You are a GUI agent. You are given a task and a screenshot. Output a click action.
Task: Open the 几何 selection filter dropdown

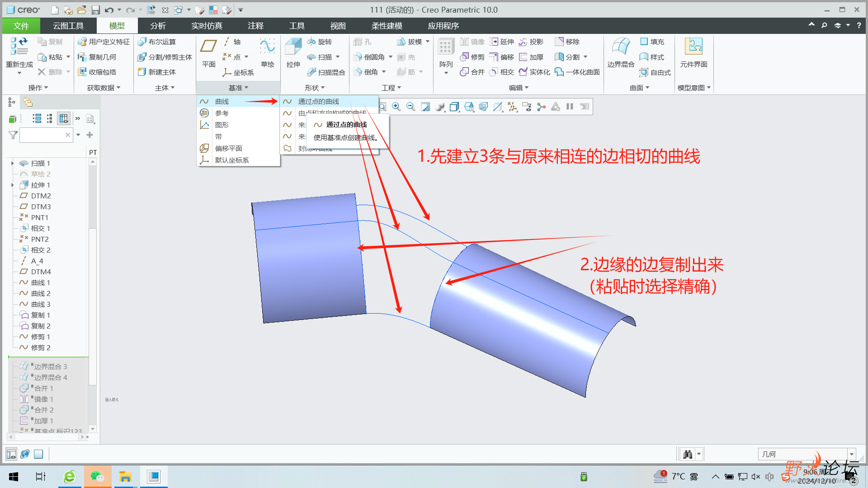pyautogui.click(x=852, y=454)
